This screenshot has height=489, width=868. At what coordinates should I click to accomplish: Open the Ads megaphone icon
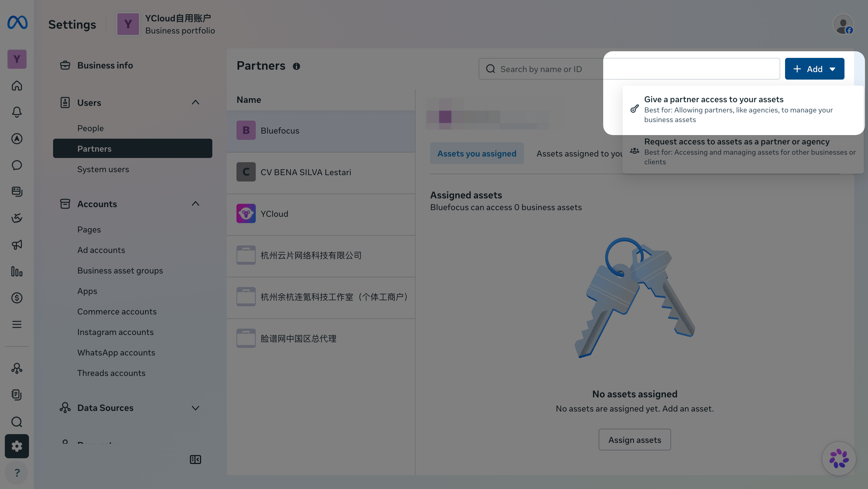click(x=17, y=244)
